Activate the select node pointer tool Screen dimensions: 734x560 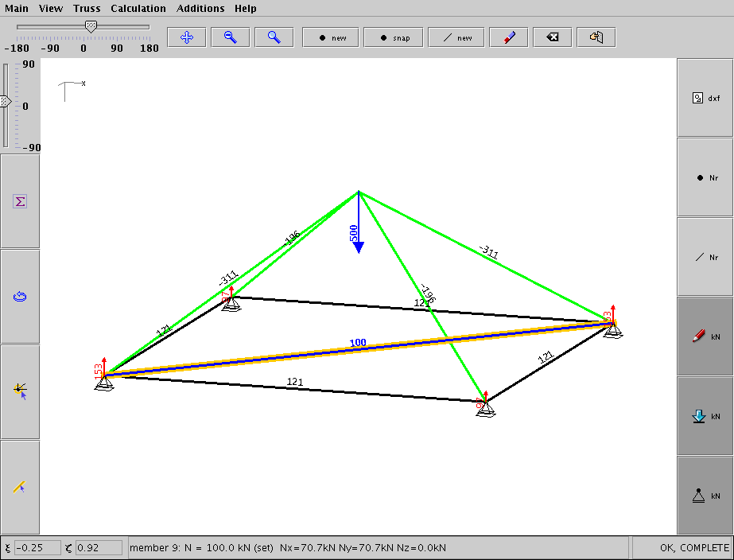20,391
